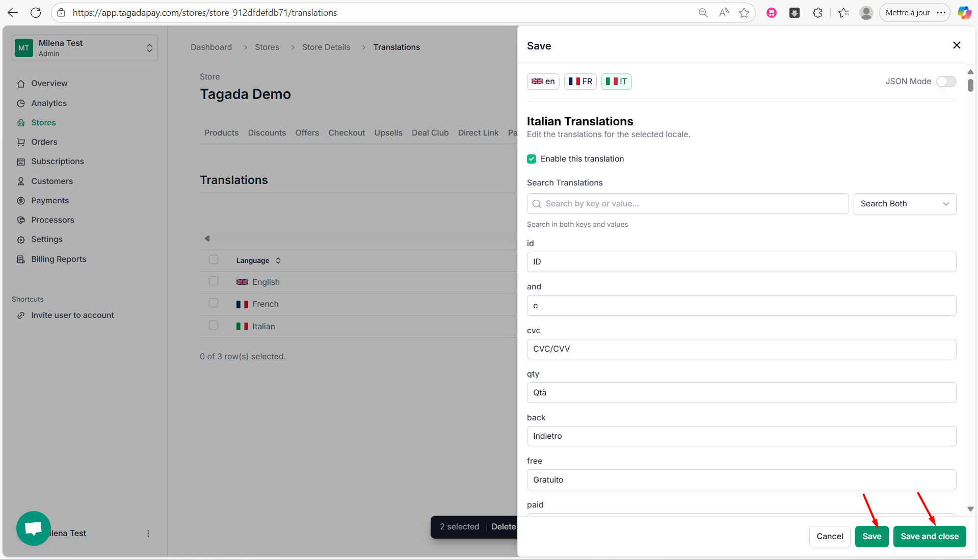The width and height of the screenshot is (978, 560).
Task: Open the Products store tab
Action: pos(221,132)
